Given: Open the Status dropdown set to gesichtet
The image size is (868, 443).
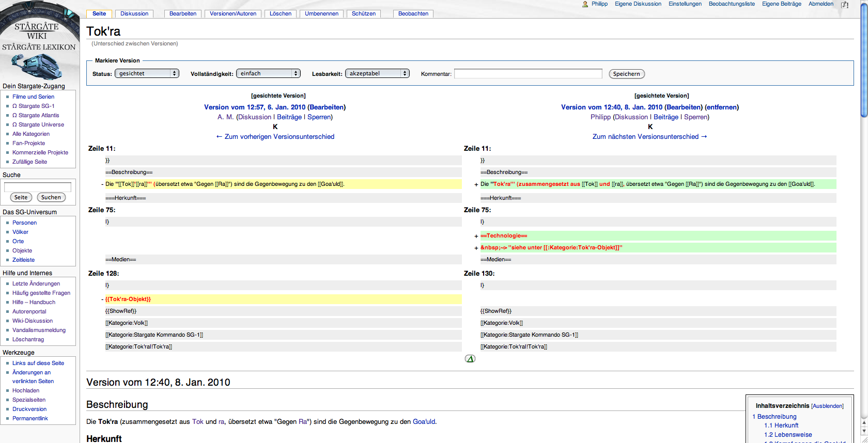Looking at the screenshot, I should [147, 74].
